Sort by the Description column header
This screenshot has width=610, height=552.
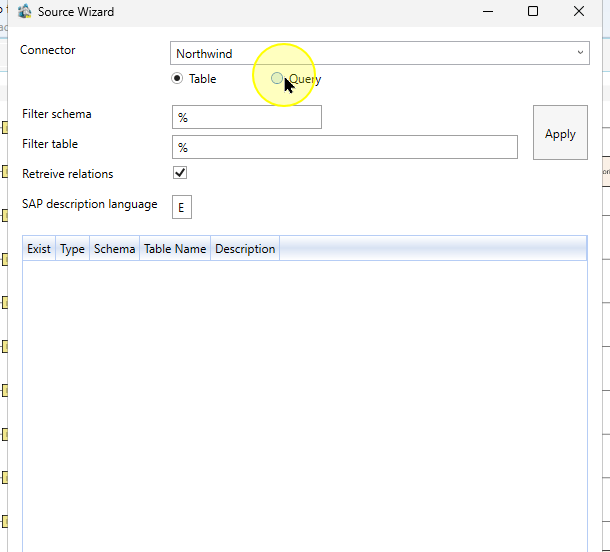click(x=245, y=249)
